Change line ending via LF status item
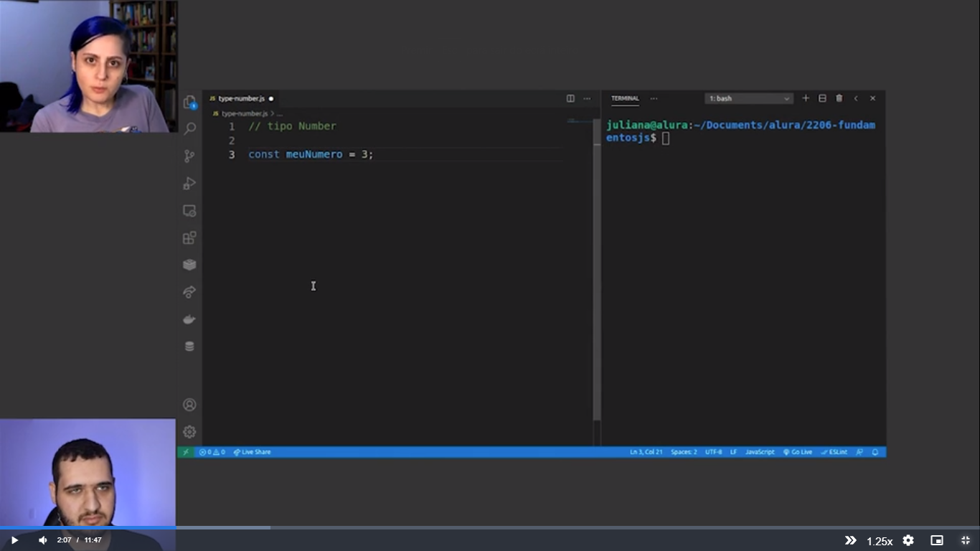The height and width of the screenshot is (551, 980). tap(733, 452)
